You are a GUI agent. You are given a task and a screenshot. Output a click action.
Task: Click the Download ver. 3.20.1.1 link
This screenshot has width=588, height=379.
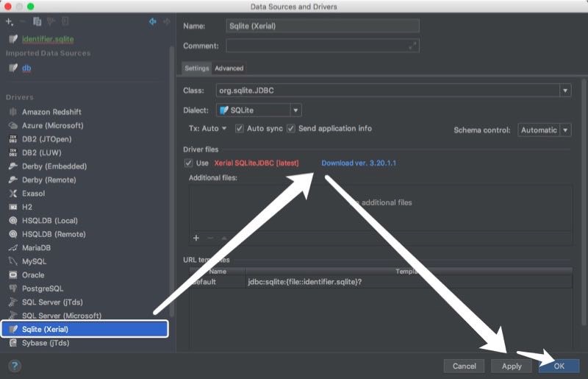click(359, 163)
